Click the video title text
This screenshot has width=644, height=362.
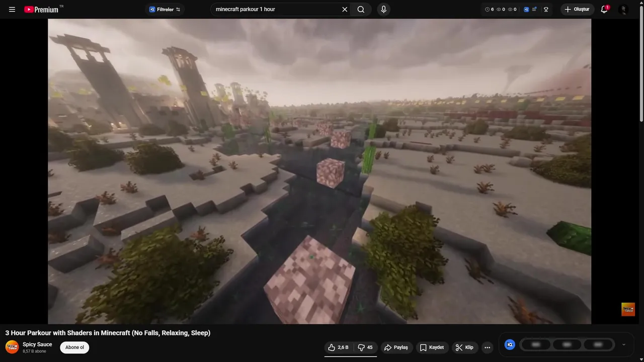coord(108,333)
